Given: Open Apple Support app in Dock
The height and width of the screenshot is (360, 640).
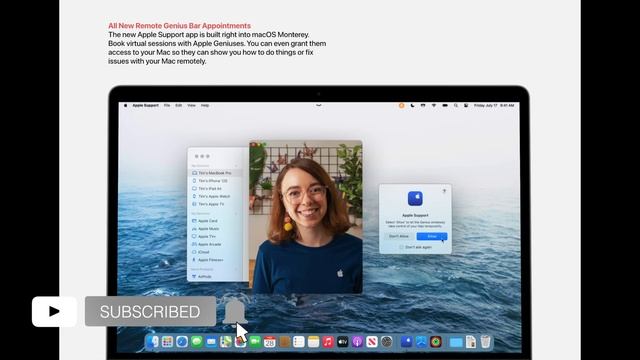Looking at the screenshot, I should tap(407, 342).
